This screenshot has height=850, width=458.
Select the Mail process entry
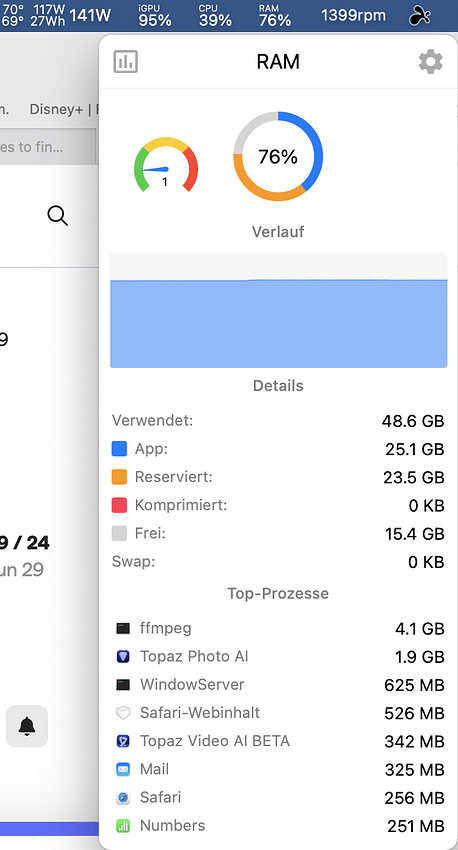[x=278, y=769]
